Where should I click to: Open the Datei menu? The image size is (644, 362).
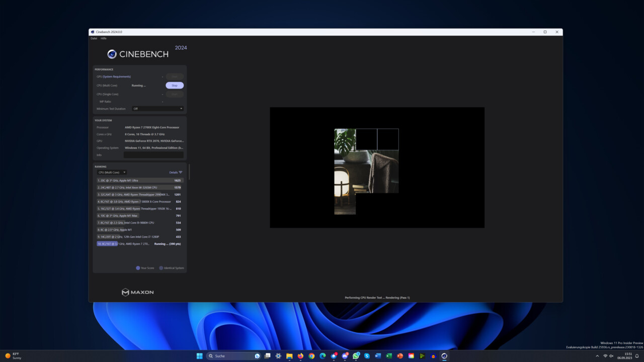coord(94,38)
